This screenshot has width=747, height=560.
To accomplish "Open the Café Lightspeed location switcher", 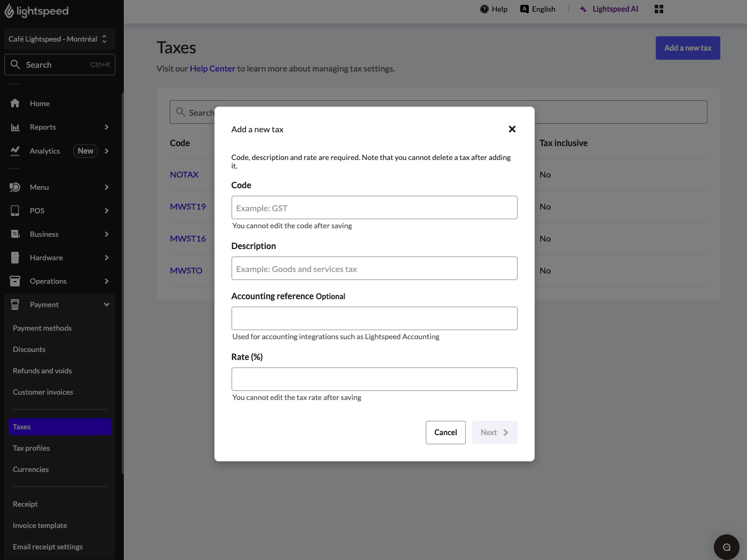I will (59, 39).
